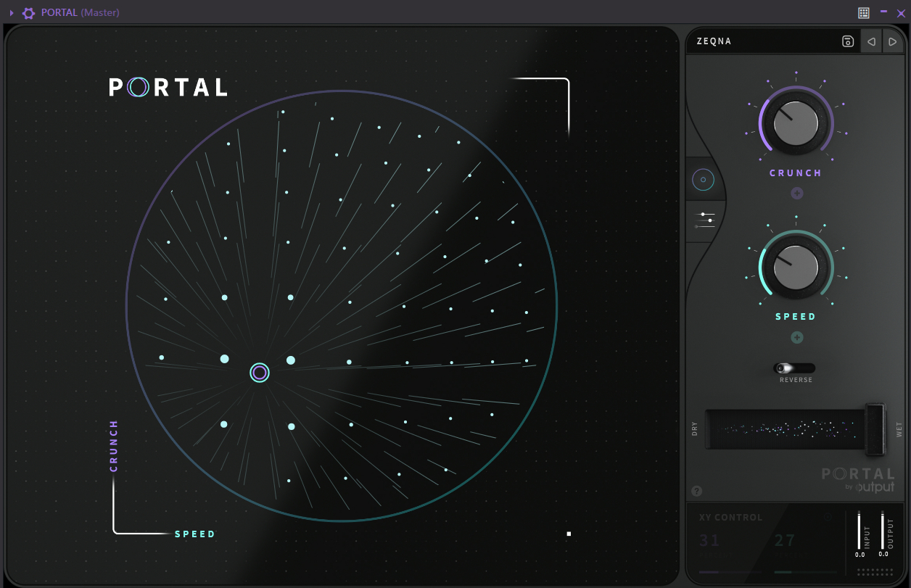Click the 0.0 value under Input meter
911x588 pixels.
click(x=860, y=555)
